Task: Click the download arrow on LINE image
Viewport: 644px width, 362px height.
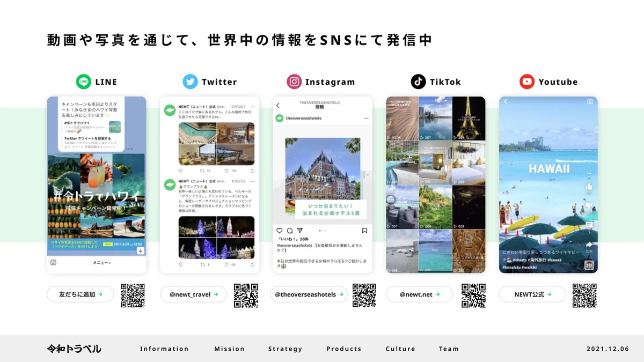Action: click(x=140, y=250)
